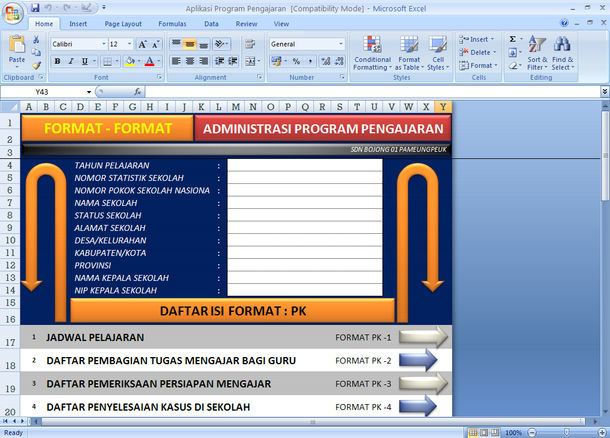
Task: Select column header Y
Action: pos(443,107)
